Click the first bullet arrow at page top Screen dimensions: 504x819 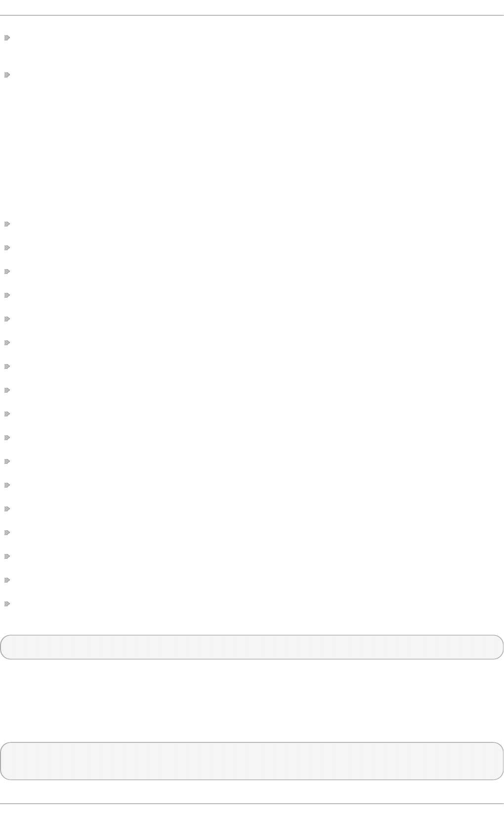tap(7, 38)
